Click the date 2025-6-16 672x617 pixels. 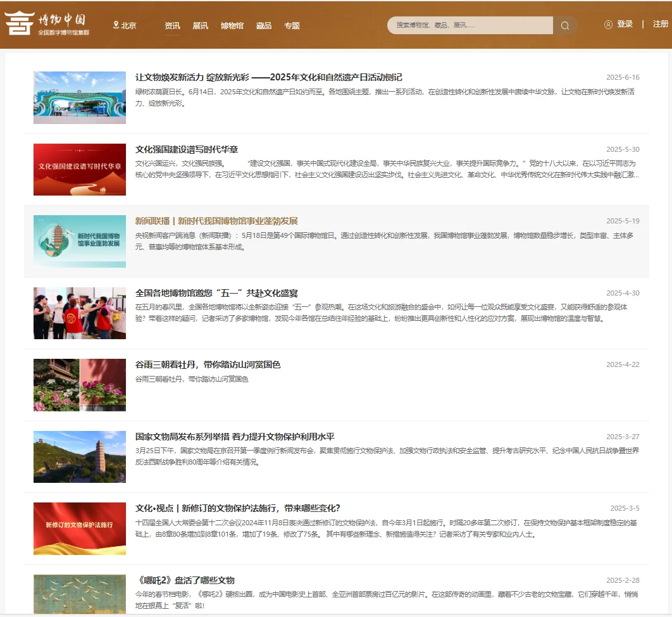click(x=623, y=78)
